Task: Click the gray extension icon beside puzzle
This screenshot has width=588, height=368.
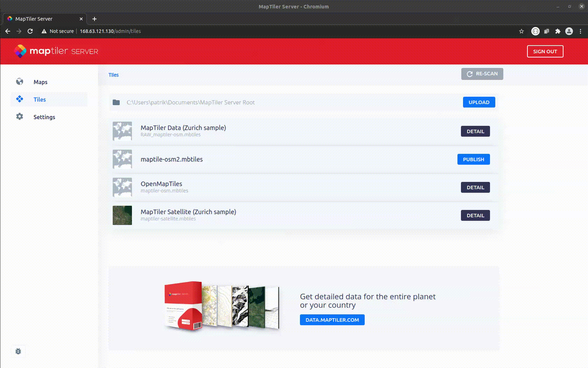Action: [x=547, y=31]
